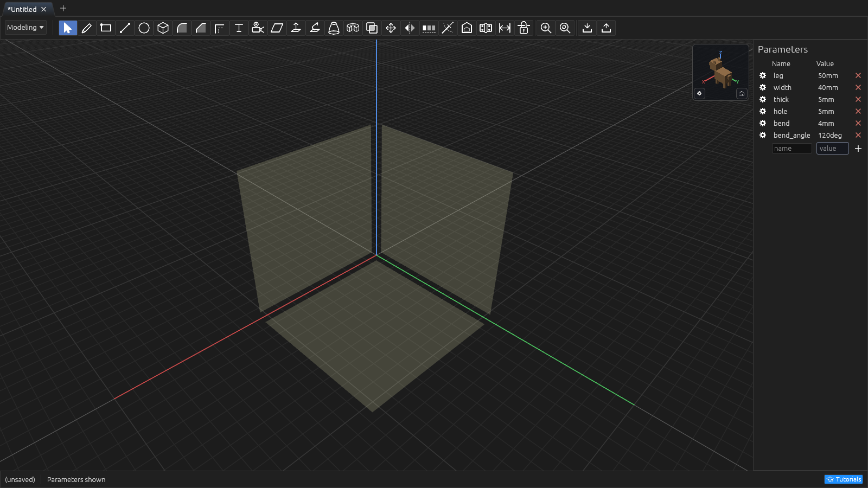Click the revolve ring tool
Screen dimensions: 868x488
coord(353,28)
